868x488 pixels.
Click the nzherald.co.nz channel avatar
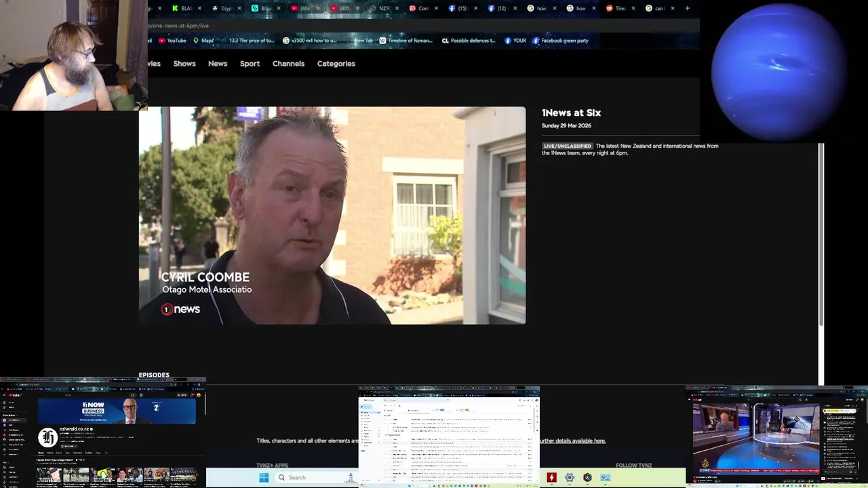coord(47,437)
